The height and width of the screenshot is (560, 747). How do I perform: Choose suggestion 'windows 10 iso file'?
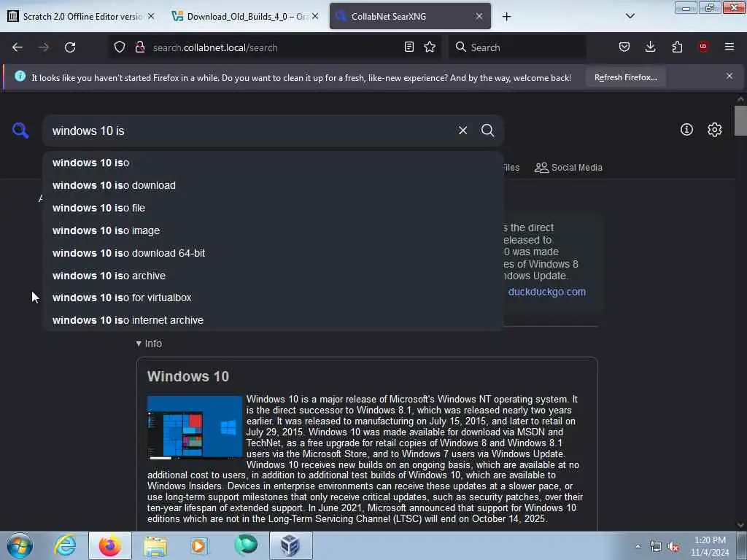coord(273,208)
